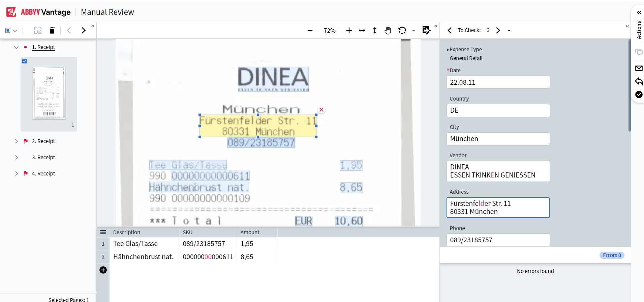Click the Date field containing 22.08.11
Viewport: 644px width, 302px height.
point(498,82)
